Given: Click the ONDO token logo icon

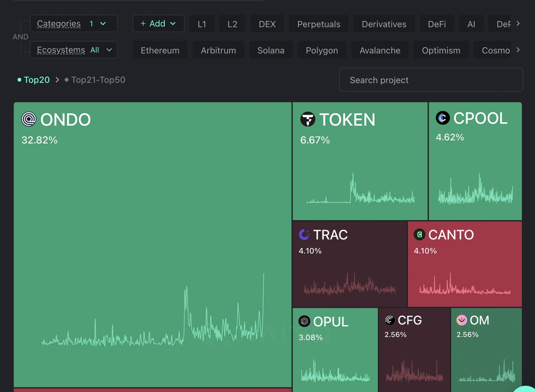Looking at the screenshot, I should click(x=29, y=119).
